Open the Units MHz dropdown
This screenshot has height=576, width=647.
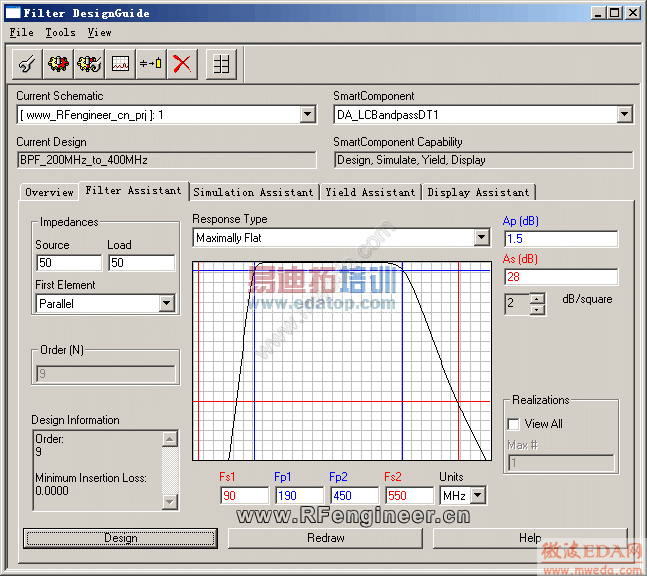pyautogui.click(x=477, y=495)
